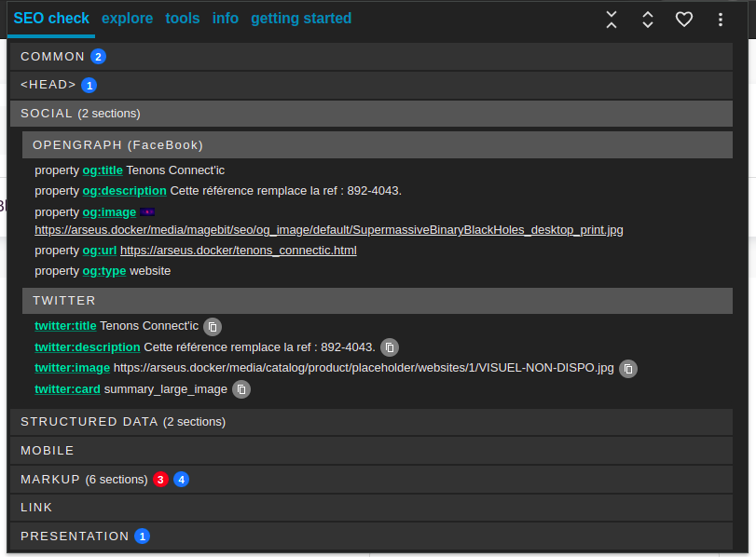The width and height of the screenshot is (756, 557).
Task: Click the og:image preview thumbnail
Action: click(x=148, y=211)
